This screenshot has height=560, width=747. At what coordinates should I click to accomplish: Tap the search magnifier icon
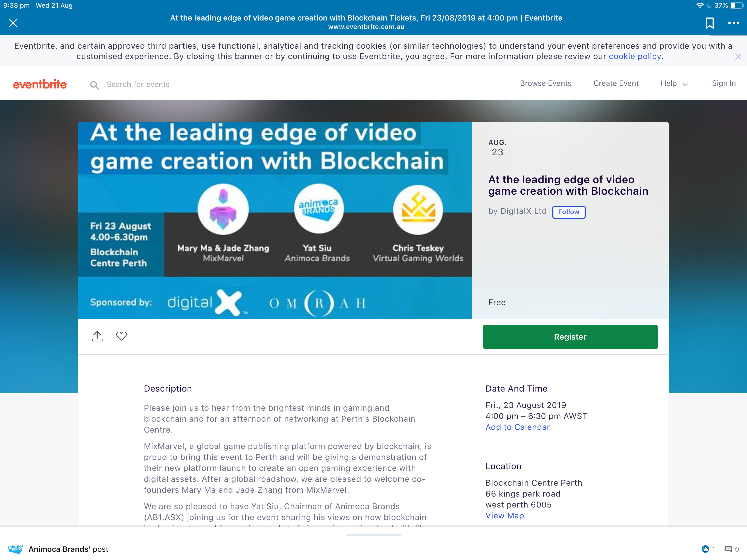coord(95,85)
